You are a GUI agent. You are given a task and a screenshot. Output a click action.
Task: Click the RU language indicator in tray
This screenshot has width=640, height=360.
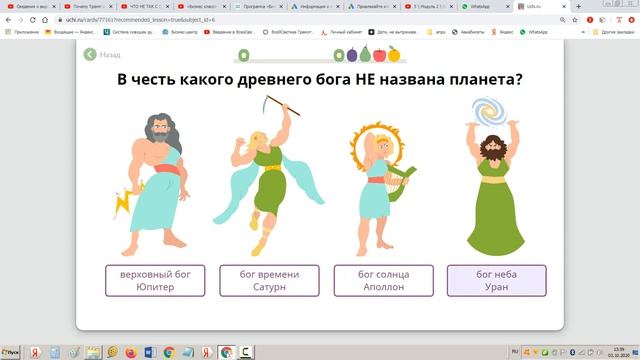pyautogui.click(x=515, y=351)
